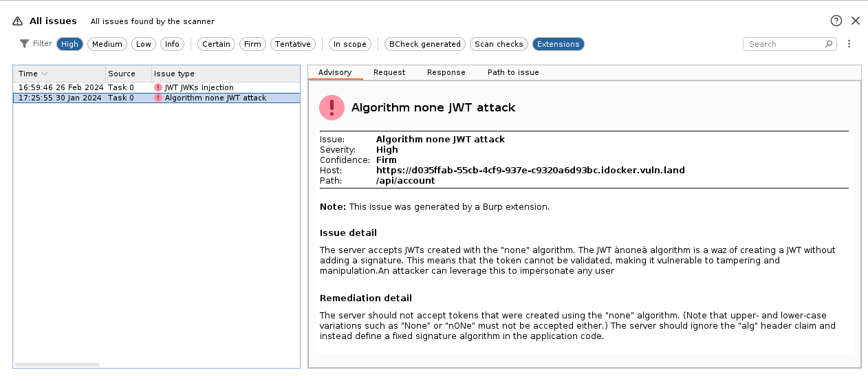
Task: Click the All issues warning triangle icon
Action: [17, 21]
